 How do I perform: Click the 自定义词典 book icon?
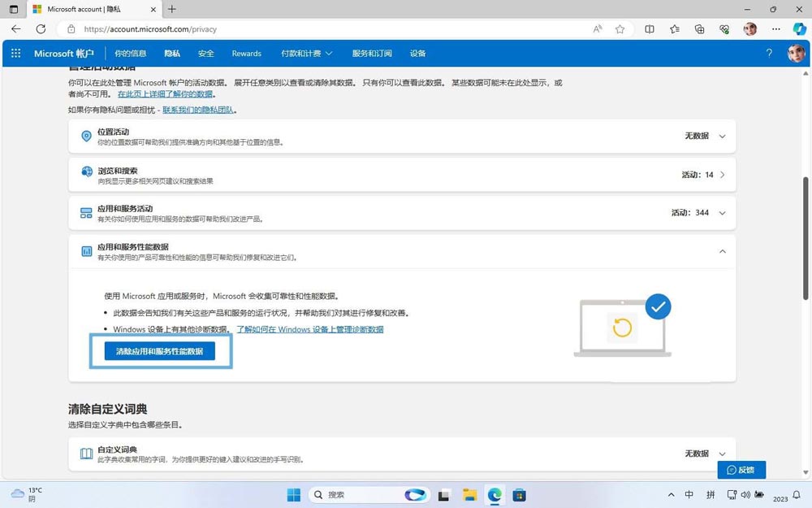86,453
